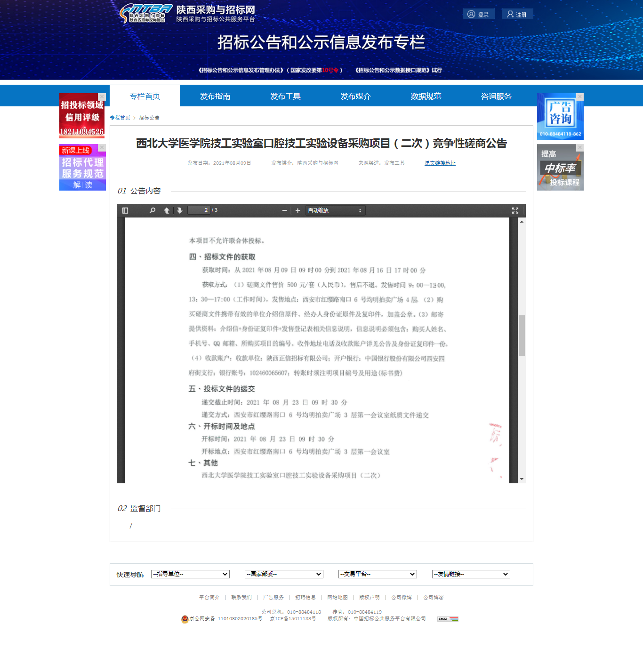Switch PDF viewer to presentation mode
The height and width of the screenshot is (672, 643).
(515, 210)
